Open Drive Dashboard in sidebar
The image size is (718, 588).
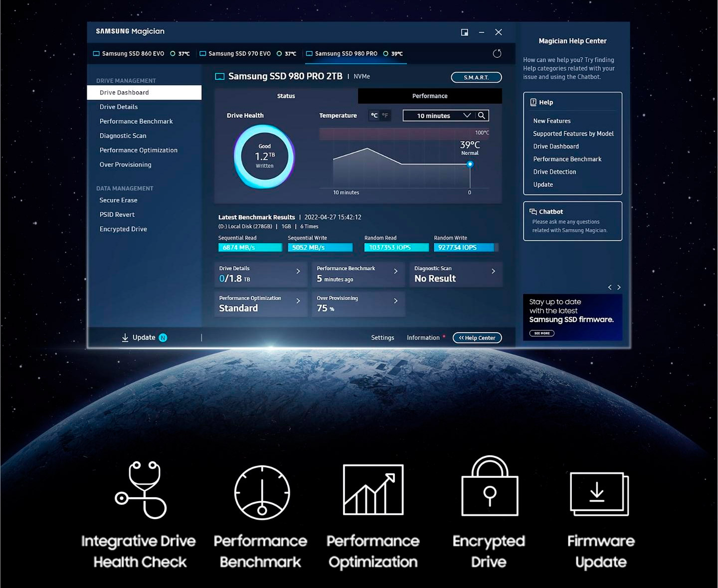click(145, 93)
